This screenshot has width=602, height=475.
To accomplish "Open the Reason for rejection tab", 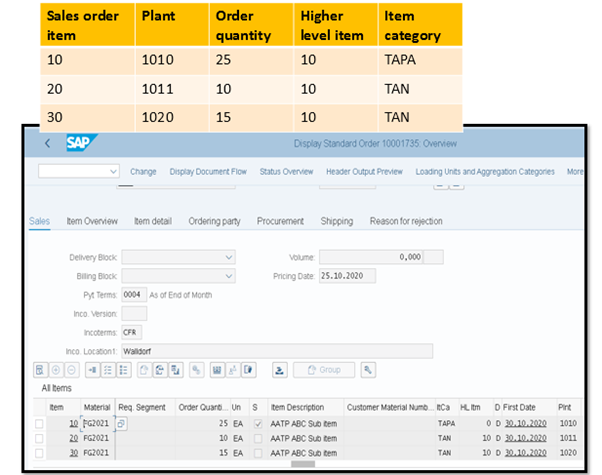I will coord(406,221).
